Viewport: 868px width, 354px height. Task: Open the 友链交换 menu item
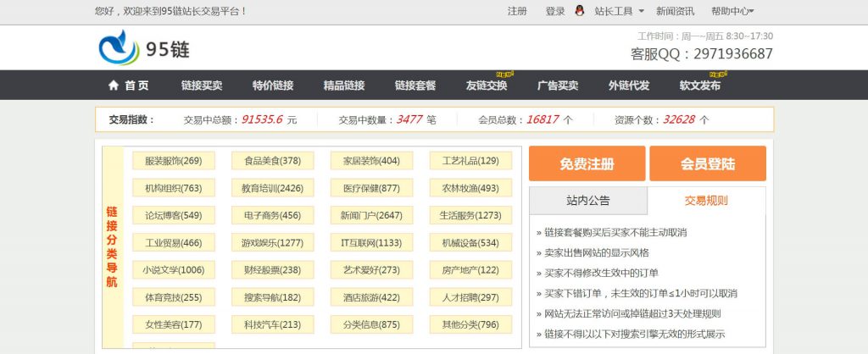point(487,86)
